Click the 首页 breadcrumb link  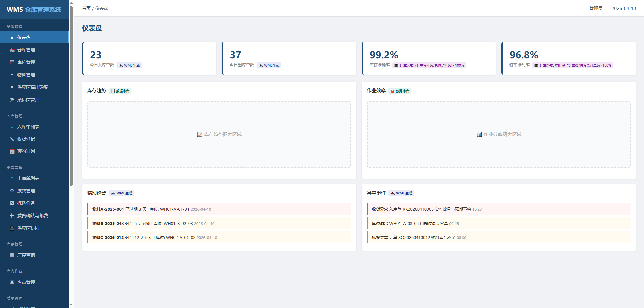click(x=86, y=8)
